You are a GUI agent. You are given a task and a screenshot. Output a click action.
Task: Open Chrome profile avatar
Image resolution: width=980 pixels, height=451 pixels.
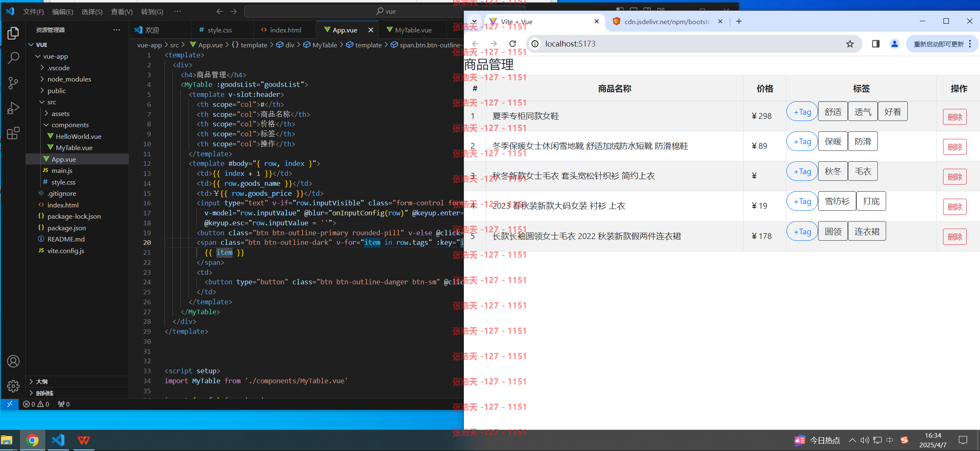(894, 44)
